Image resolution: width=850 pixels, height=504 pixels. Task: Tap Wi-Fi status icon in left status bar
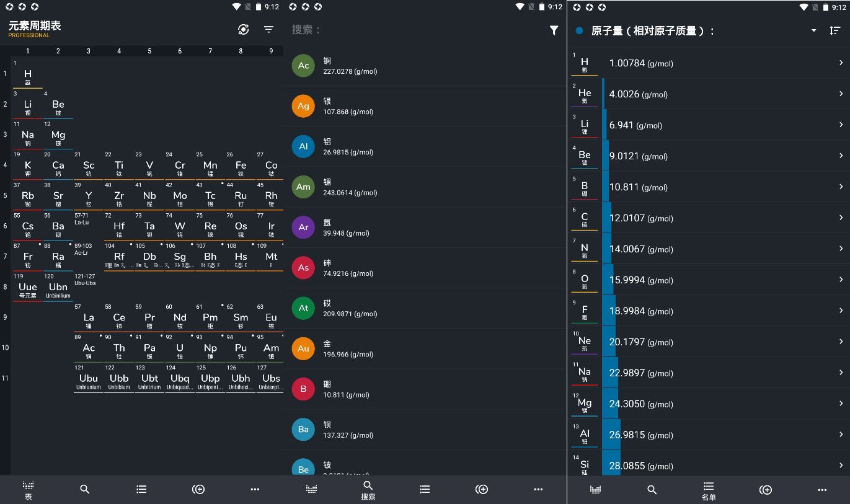pyautogui.click(x=236, y=7)
